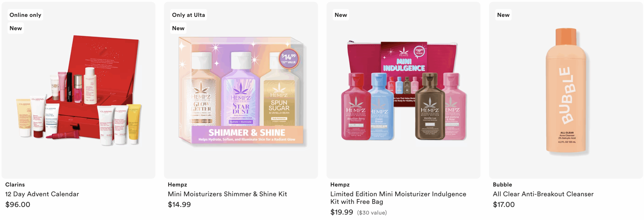This screenshot has width=644, height=220.
Task: Open the Hempz Mini Indulgence kit image
Action: point(404,91)
